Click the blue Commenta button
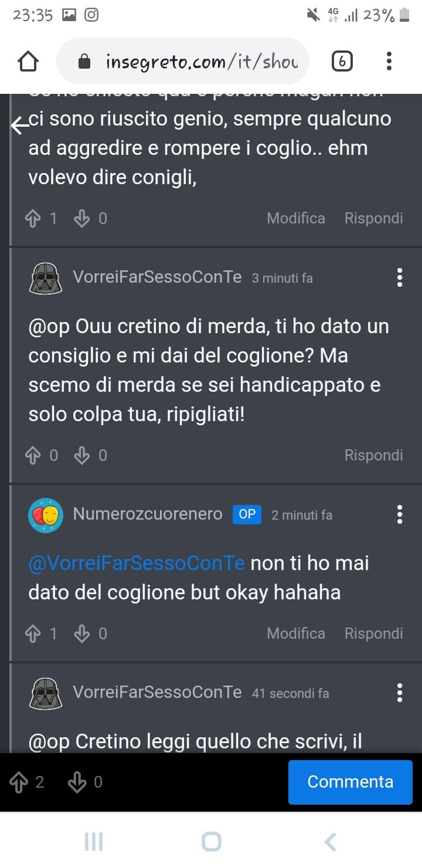422x868 pixels. pyautogui.click(x=350, y=782)
